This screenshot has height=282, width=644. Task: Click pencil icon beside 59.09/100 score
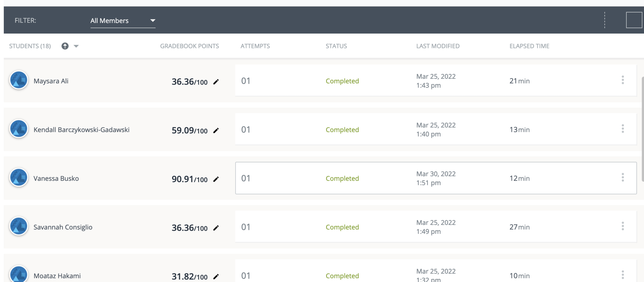216,131
